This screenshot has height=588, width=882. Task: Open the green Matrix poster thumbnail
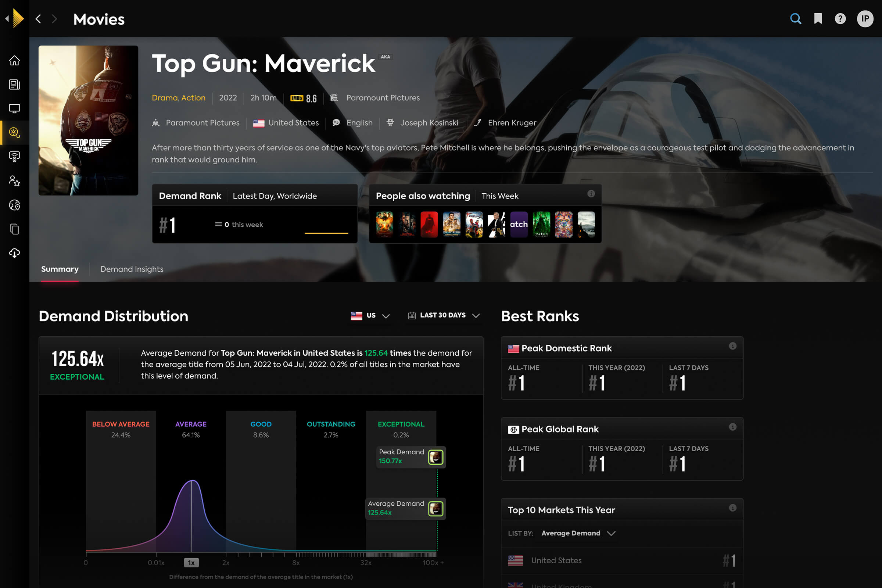pyautogui.click(x=541, y=224)
